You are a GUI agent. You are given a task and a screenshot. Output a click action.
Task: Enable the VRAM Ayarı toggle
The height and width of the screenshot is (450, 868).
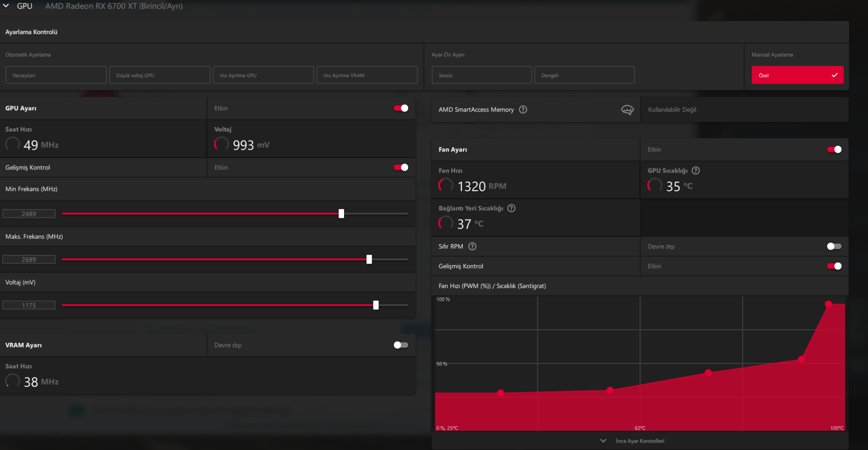coord(401,345)
